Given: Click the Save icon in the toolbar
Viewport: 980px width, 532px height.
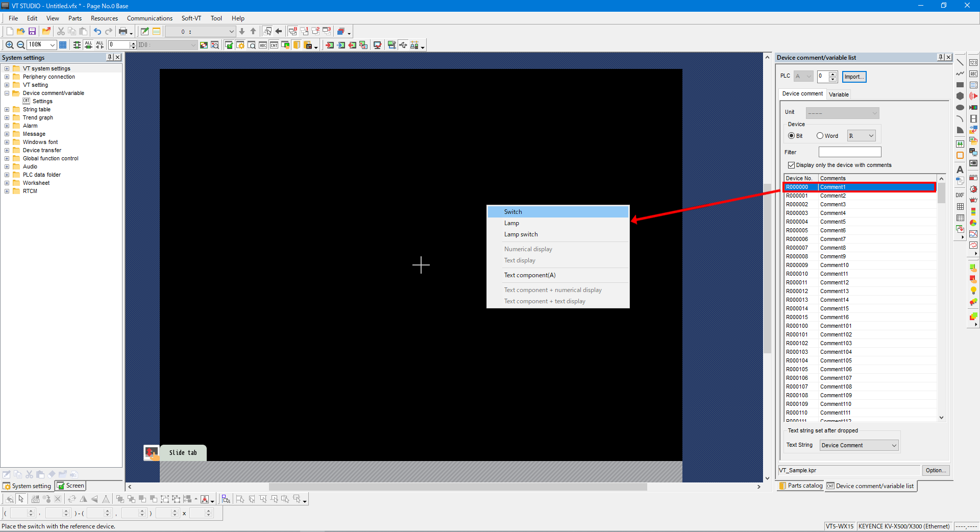Looking at the screenshot, I should pos(32,32).
